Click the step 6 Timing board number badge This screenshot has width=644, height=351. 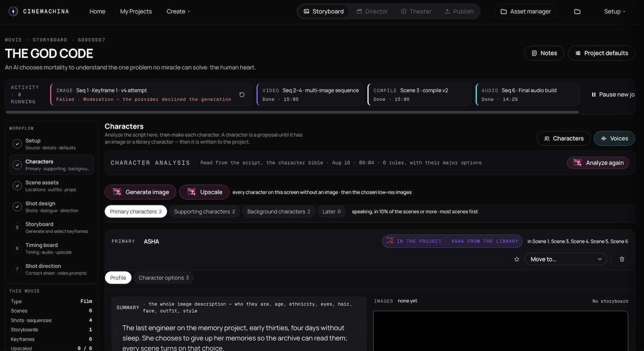17,248
